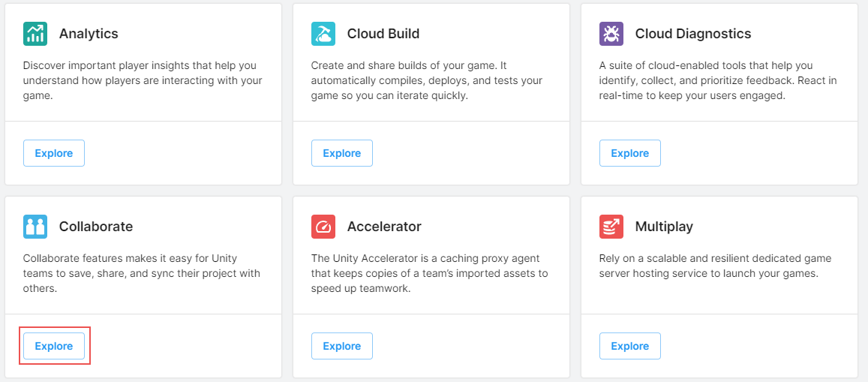The width and height of the screenshot is (868, 382).
Task: Click the Cloud Build pickaxe icon
Action: point(323,34)
